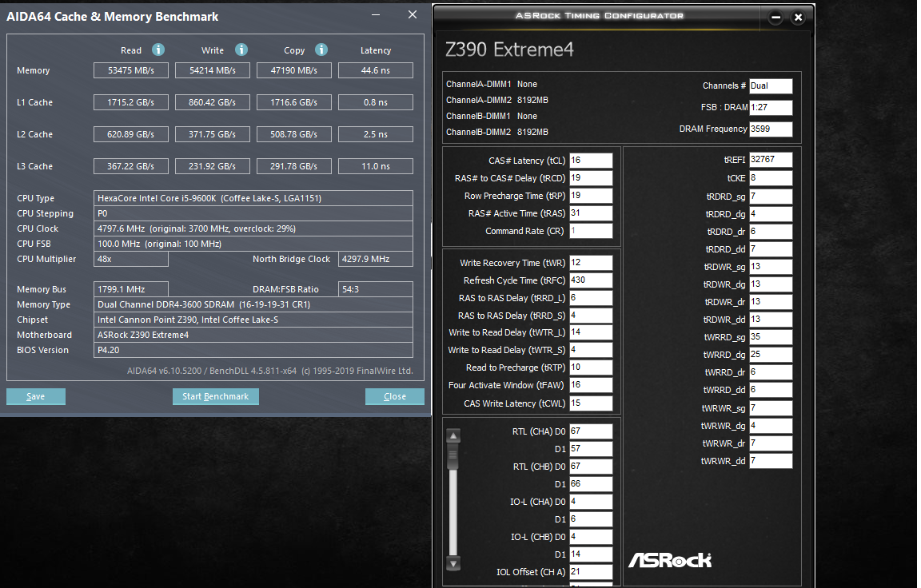Click the Refresh Cycle Time (tRFC) field
This screenshot has height=588, width=921.
(x=591, y=280)
